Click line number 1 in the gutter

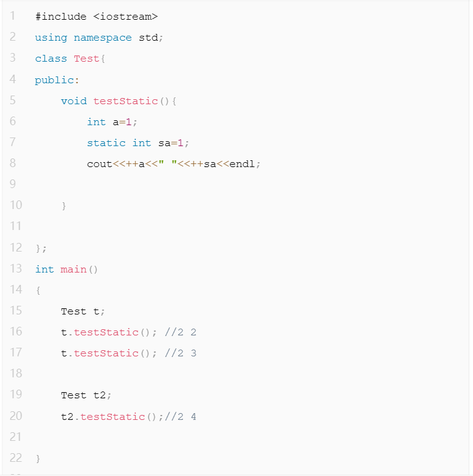[13, 17]
